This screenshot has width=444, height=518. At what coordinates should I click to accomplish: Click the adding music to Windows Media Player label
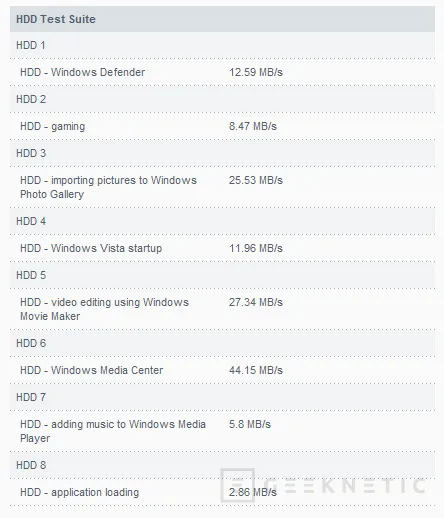pyautogui.click(x=113, y=431)
